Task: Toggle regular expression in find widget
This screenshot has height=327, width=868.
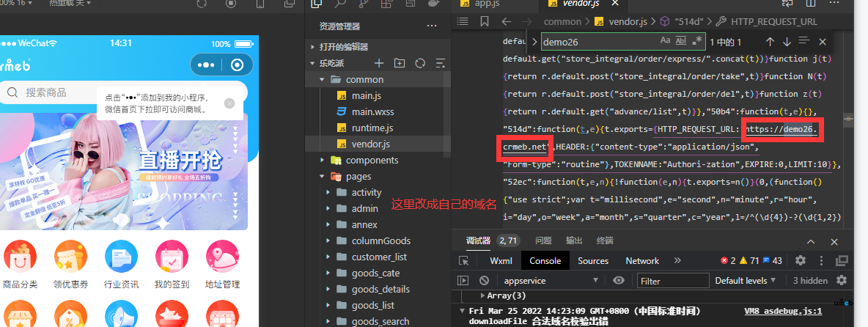Action: tap(697, 41)
